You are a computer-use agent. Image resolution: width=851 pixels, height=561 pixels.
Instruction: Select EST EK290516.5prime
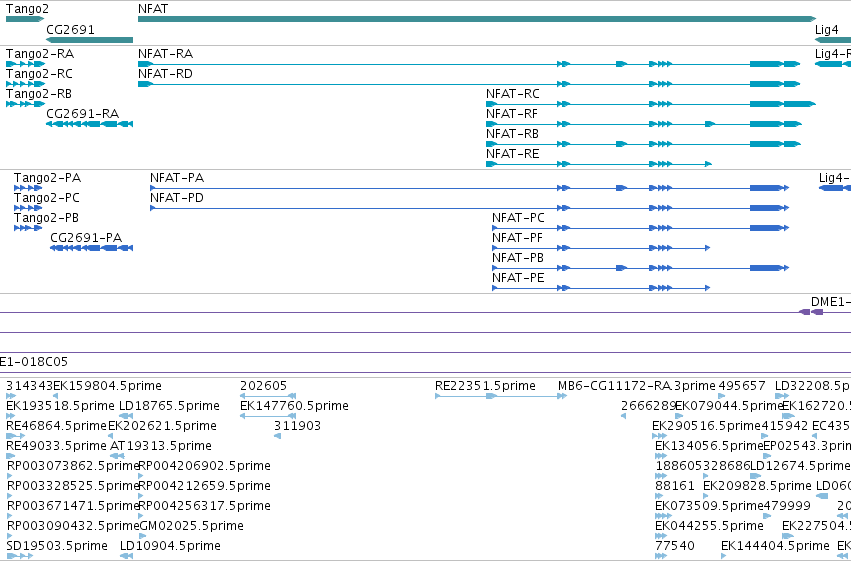tap(707, 426)
